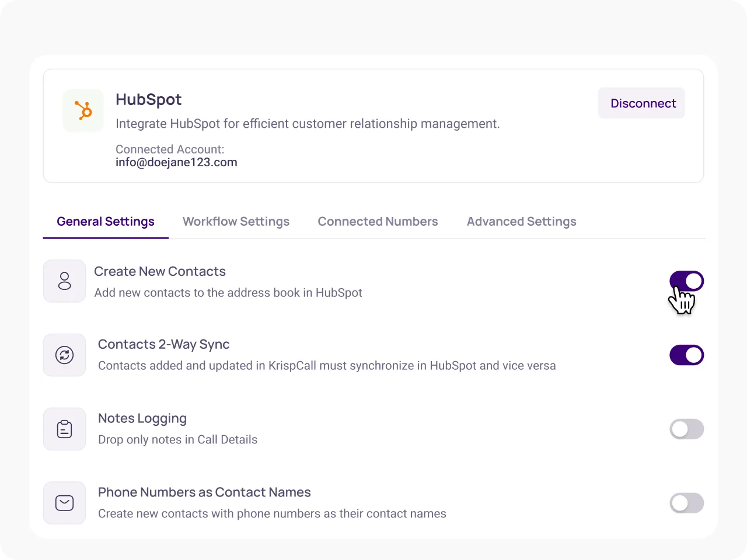Click the clipboard icon beside Notes Logging
Image resolution: width=747 pixels, height=560 pixels.
[x=65, y=429]
